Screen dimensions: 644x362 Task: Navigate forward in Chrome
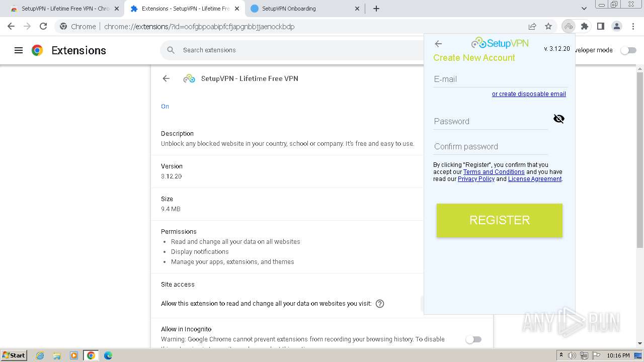(x=27, y=26)
